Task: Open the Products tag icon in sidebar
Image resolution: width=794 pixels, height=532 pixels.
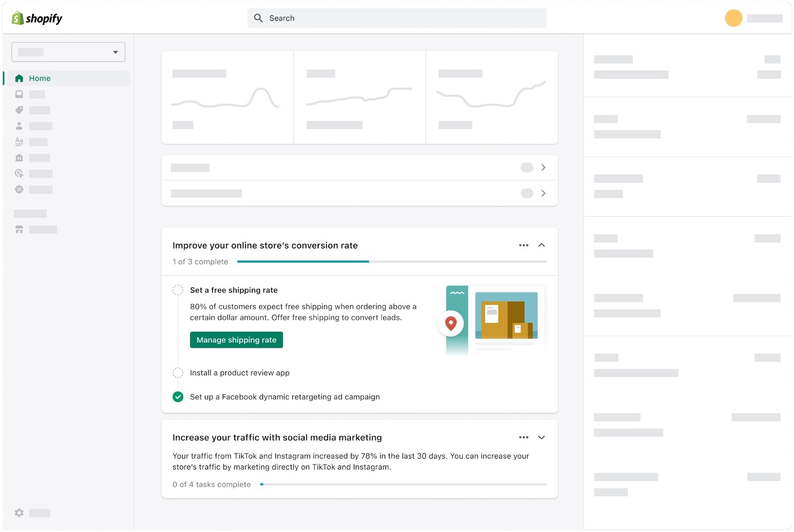Action: [x=19, y=110]
